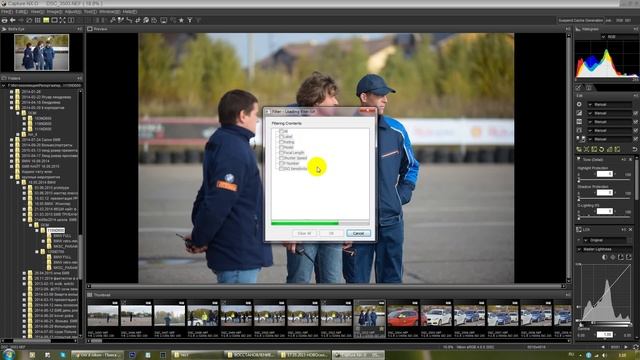This screenshot has width=640, height=360.
Task: Click the Suspend Cache Generation button
Action: point(580,20)
